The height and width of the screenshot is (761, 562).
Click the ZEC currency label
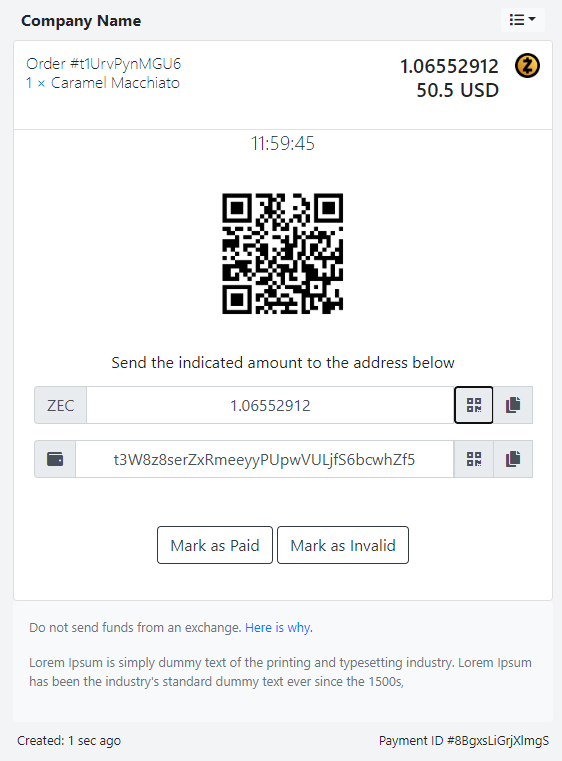61,405
